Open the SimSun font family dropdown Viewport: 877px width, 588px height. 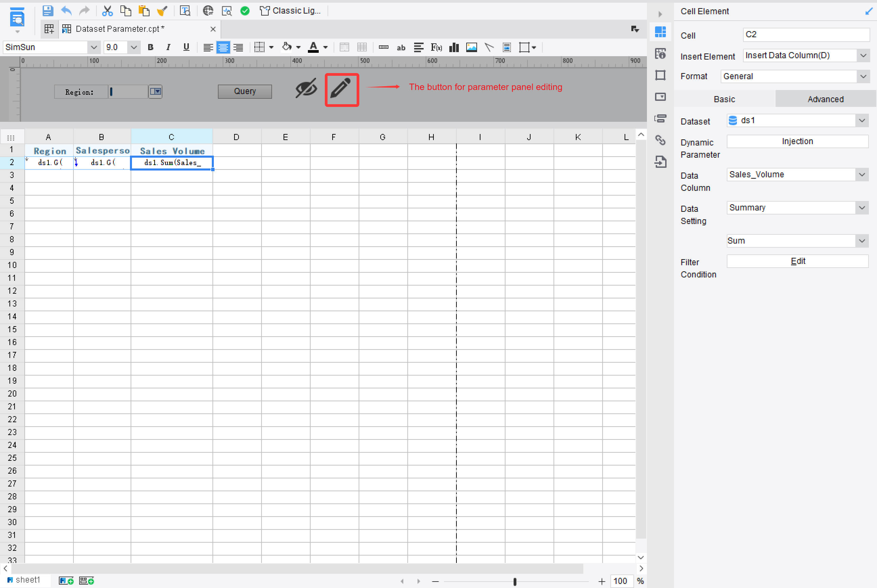coord(94,47)
